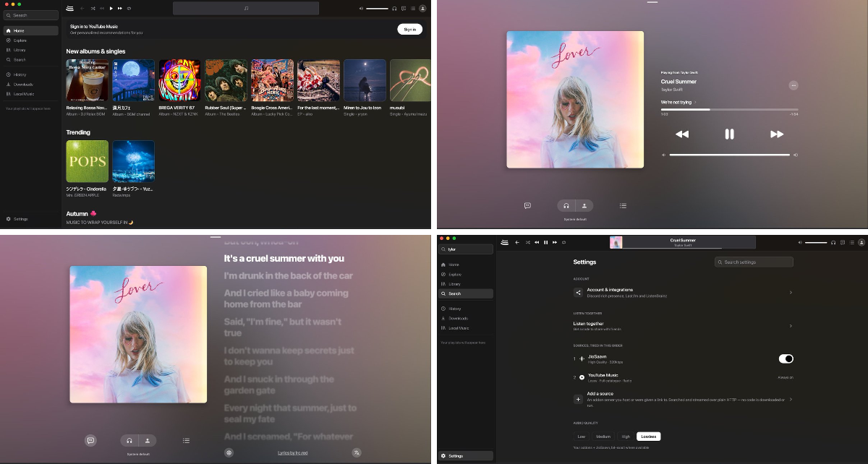Viewport: 868px width, 464px height.
Task: Open the Rubber Soul album cover
Action: [226, 80]
